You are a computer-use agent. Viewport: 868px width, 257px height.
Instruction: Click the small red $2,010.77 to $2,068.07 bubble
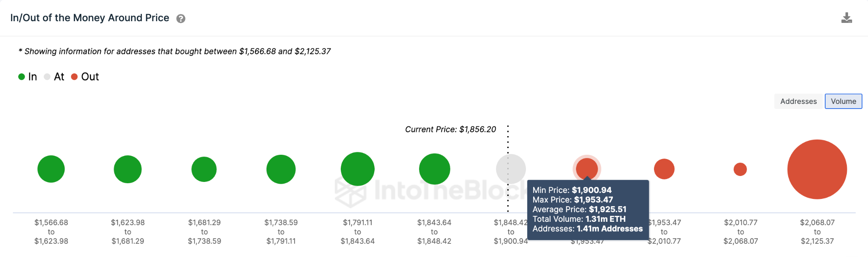740,169
